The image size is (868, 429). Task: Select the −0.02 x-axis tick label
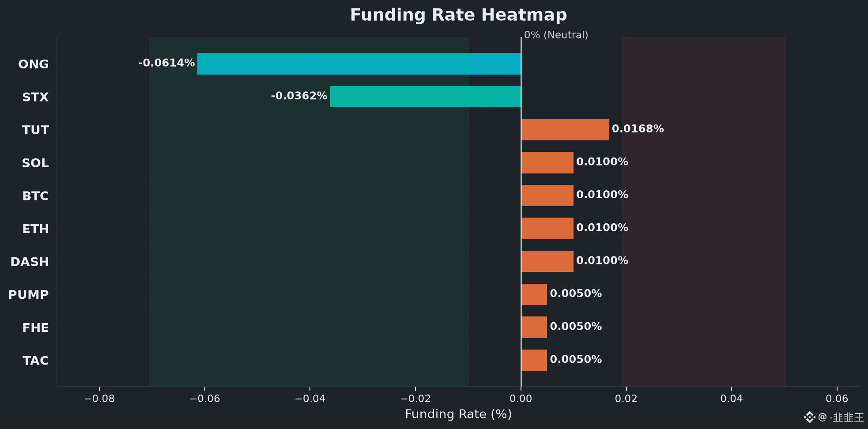click(x=415, y=399)
